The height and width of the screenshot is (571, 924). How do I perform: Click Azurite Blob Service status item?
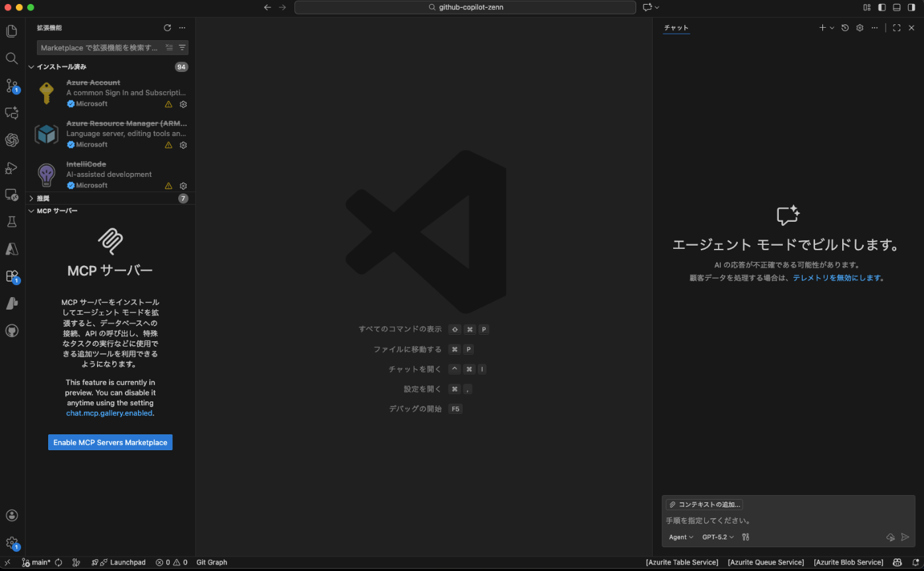tap(848, 562)
